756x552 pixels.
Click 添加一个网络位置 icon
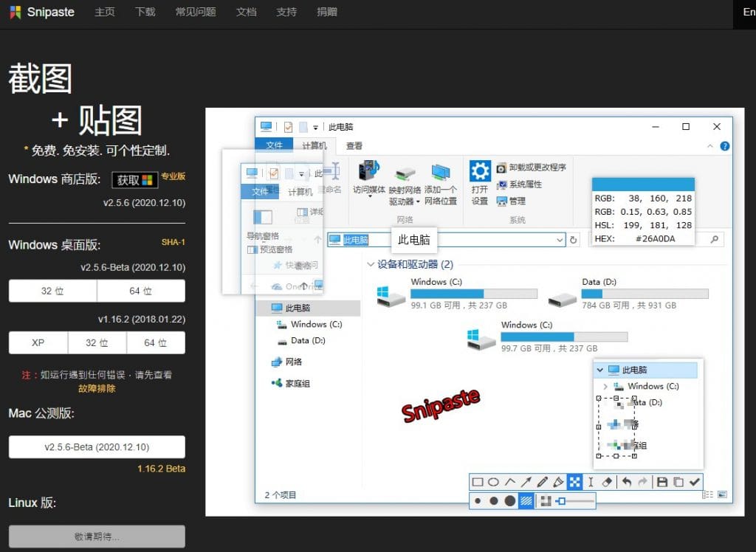pyautogui.click(x=441, y=173)
